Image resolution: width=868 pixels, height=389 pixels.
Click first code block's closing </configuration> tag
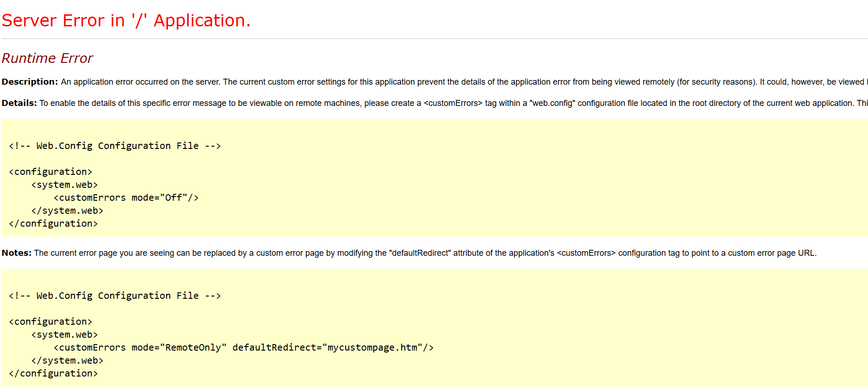(x=53, y=223)
